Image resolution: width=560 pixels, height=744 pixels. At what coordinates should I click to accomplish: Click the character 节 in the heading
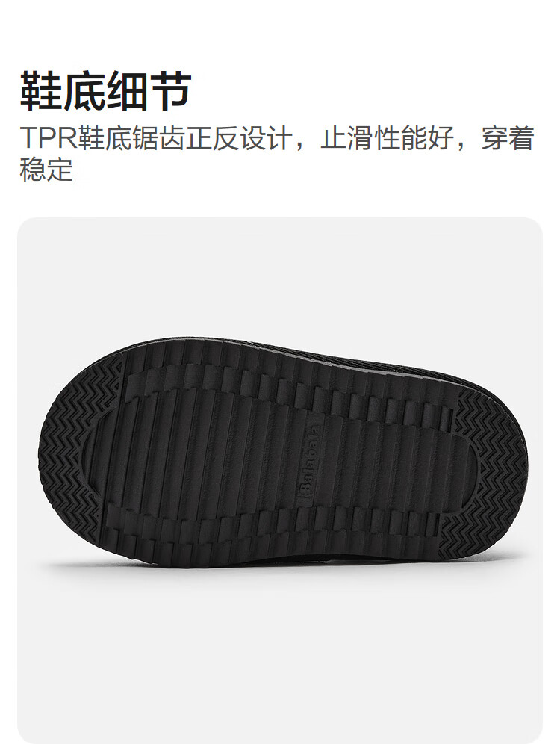pos(170,91)
